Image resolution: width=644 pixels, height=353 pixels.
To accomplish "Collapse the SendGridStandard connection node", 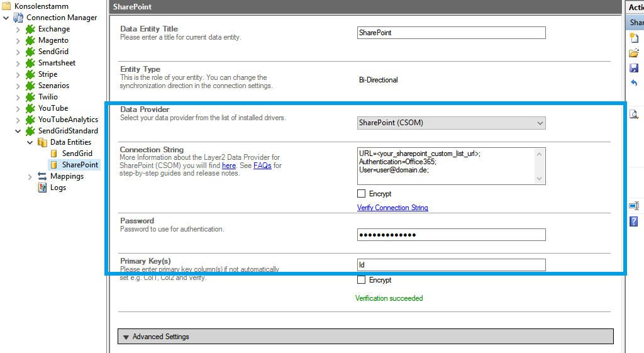I will pyautogui.click(x=18, y=131).
